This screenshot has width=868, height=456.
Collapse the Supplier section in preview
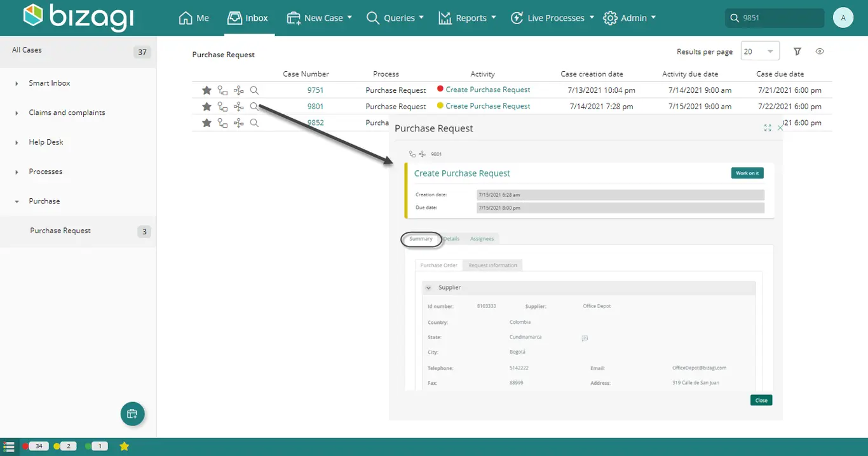pyautogui.click(x=428, y=288)
